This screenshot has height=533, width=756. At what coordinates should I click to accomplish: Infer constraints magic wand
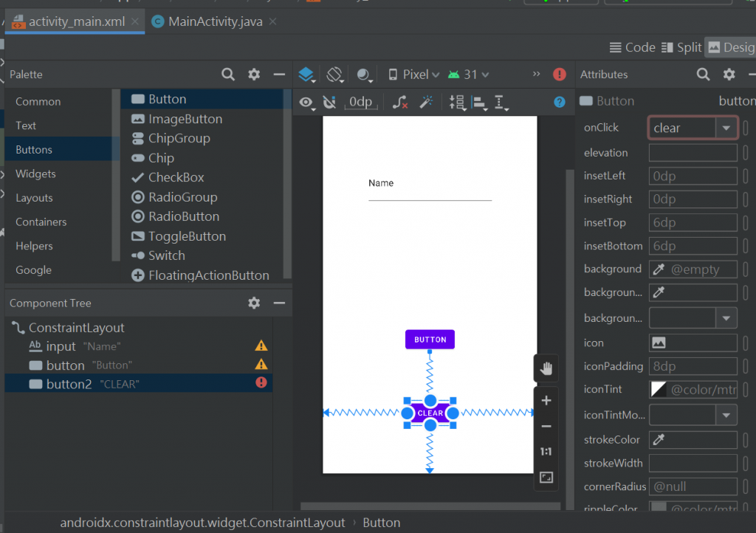click(x=426, y=102)
